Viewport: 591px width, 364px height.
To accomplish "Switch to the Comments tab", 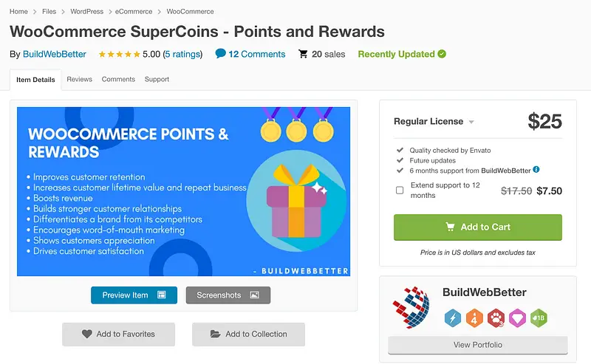I will pos(118,79).
